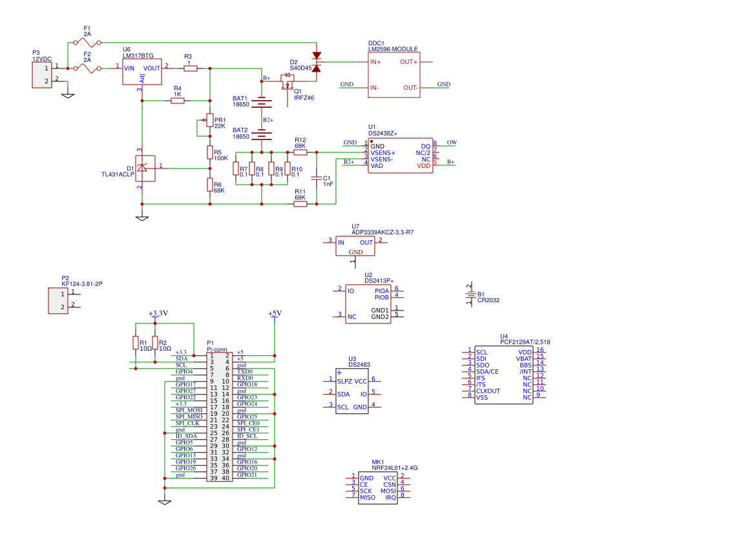This screenshot has height=534, width=756.
Task: Click the F1 2A fuse symbol
Action: tap(87, 43)
